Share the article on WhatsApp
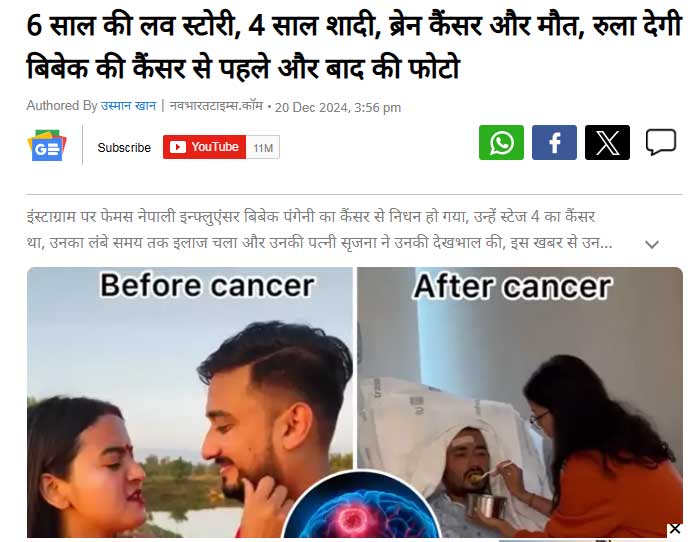Screen dimensions: 700x542 (x=501, y=143)
